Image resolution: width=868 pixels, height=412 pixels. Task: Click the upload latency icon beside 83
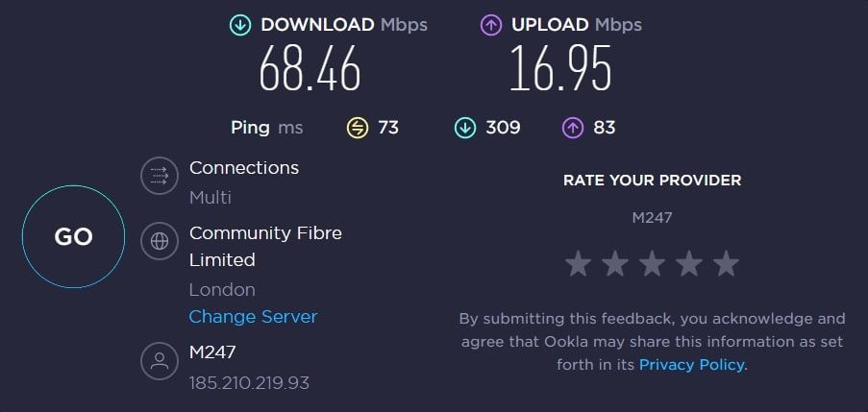click(x=572, y=127)
